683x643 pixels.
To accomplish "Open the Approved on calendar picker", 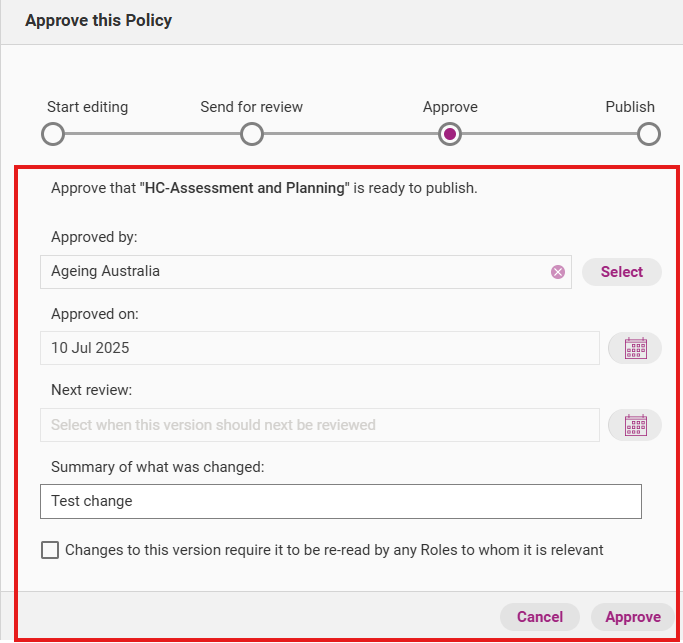I will [x=635, y=348].
